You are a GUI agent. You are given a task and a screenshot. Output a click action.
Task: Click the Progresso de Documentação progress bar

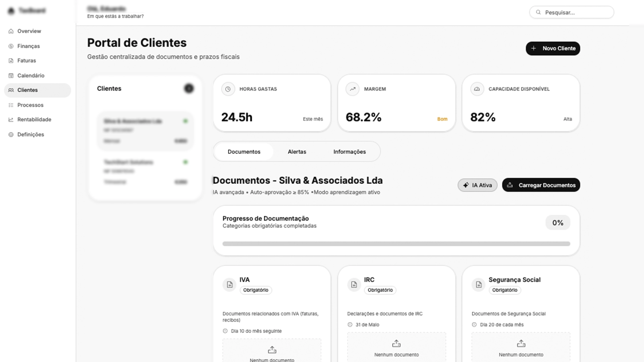(x=396, y=244)
